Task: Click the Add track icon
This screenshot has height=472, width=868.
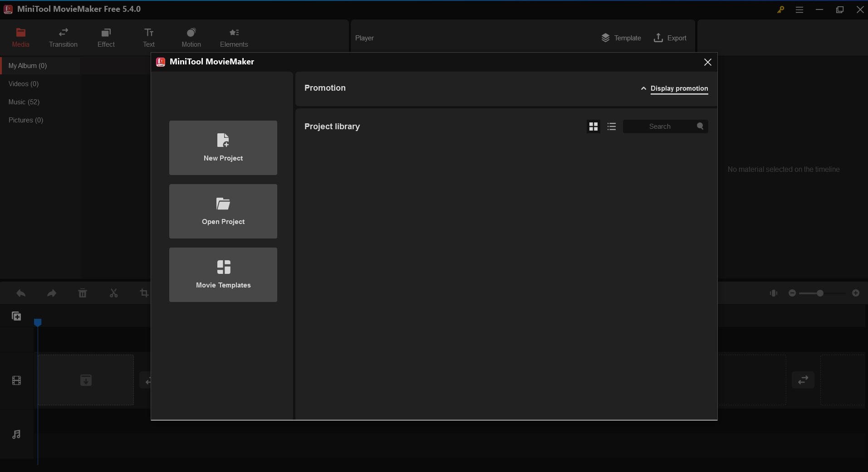Action: (16, 316)
